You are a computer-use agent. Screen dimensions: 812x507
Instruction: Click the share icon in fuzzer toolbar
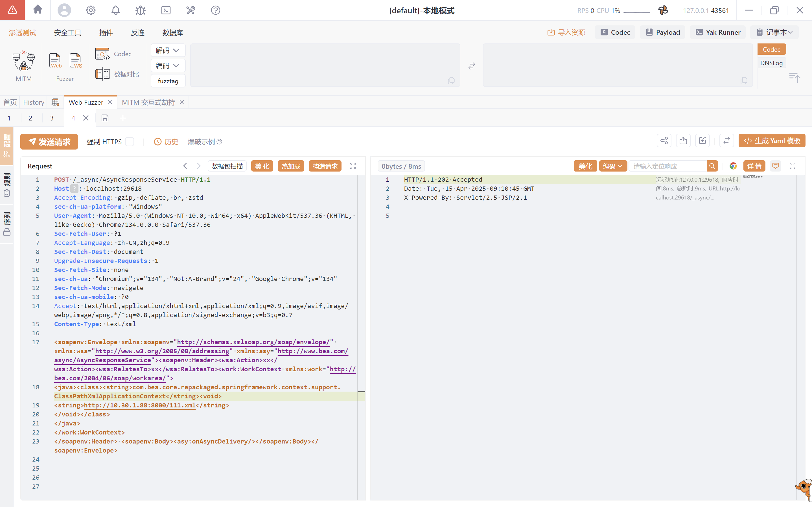click(x=664, y=141)
